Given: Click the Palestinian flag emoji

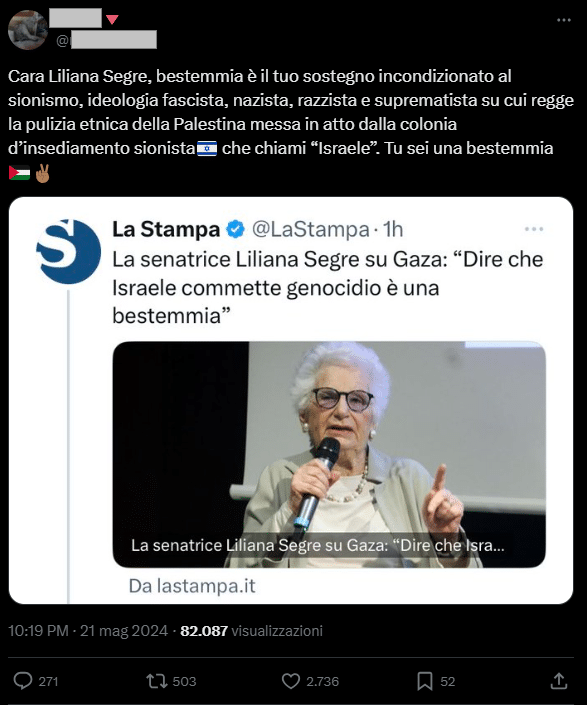Looking at the screenshot, I should click(19, 173).
